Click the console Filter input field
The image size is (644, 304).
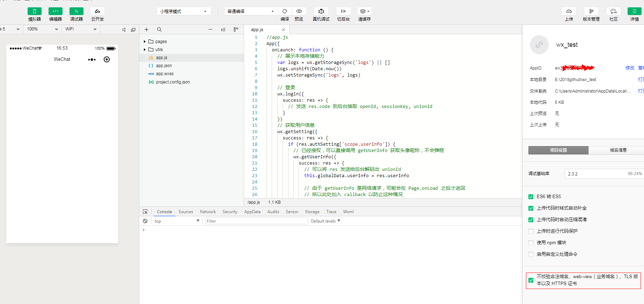[256, 221]
